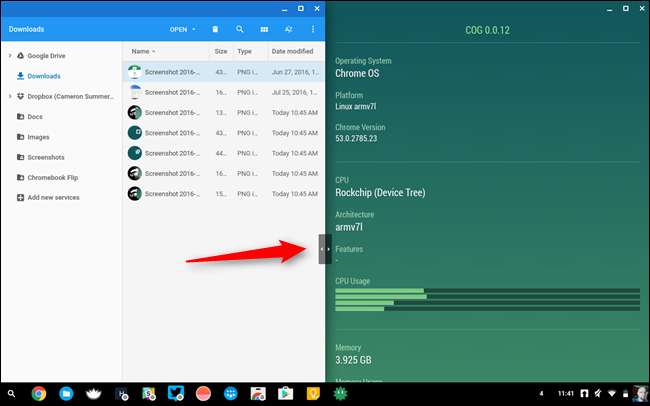Click the notification count 4 in tray
The height and width of the screenshot is (406, 650).
(541, 394)
